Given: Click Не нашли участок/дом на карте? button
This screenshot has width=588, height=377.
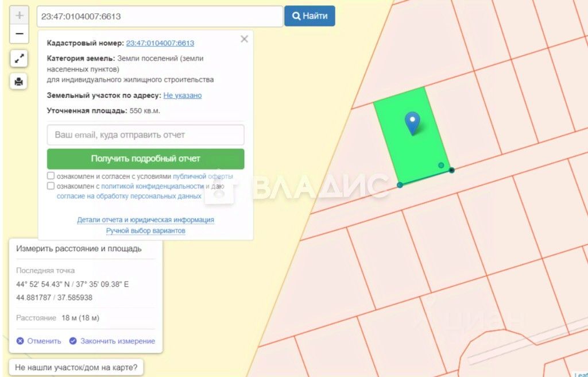Looking at the screenshot, I should pyautogui.click(x=76, y=367).
